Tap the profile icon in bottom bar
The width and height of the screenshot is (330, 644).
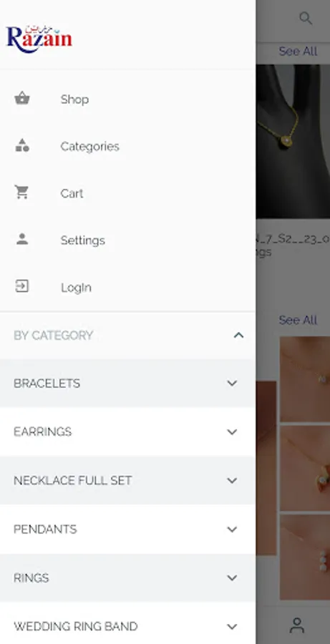pos(296,625)
